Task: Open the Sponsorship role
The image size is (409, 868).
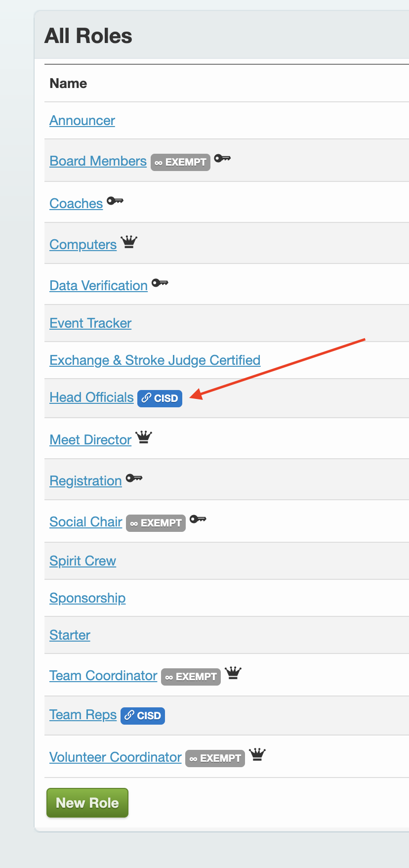Action: [x=87, y=598]
